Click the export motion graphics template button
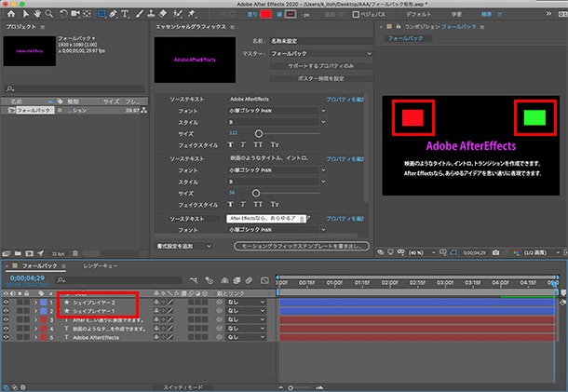This screenshot has width=568, height=392. point(302,246)
